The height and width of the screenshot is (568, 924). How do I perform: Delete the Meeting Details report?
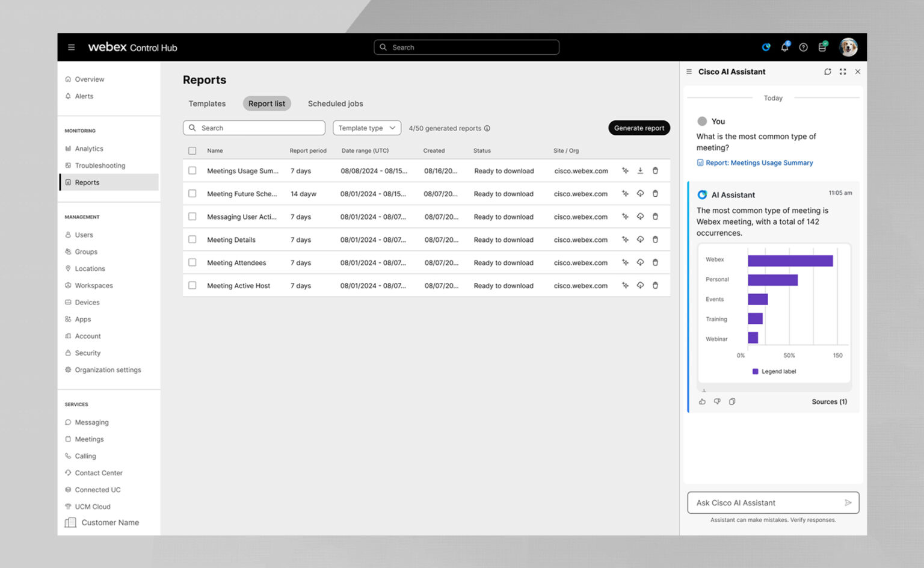(655, 239)
